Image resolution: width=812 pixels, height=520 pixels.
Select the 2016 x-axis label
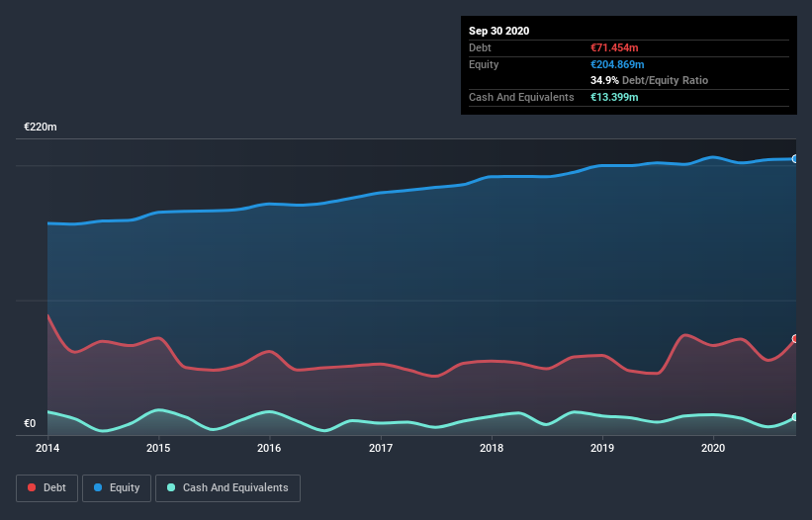[269, 449]
